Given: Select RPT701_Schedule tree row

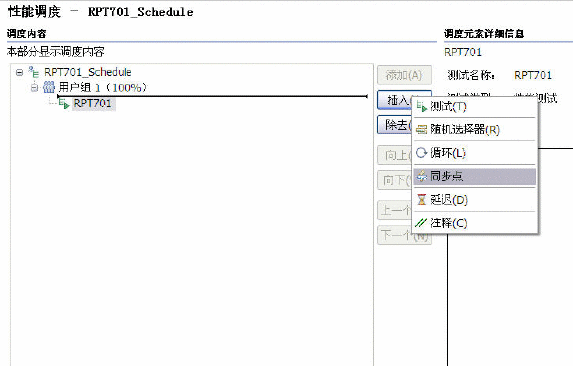Looking at the screenshot, I should 87,72.
